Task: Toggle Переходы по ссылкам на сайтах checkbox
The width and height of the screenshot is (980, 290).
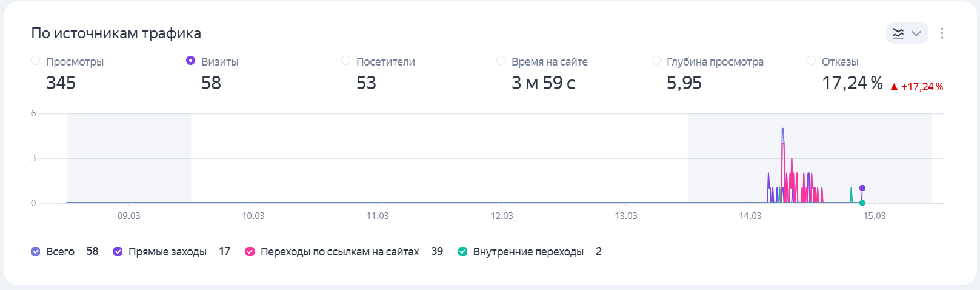Action: click(250, 252)
